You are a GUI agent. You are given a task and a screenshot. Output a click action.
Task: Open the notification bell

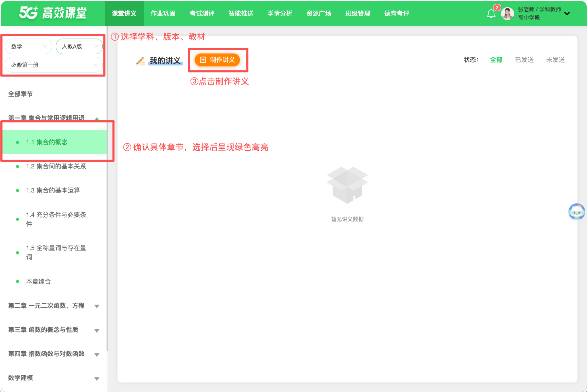[x=491, y=13]
